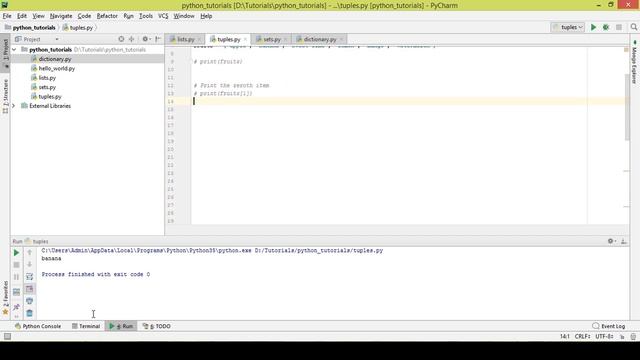Click the down-arrow icon in Run panel
640x360 pixels.
29,264
